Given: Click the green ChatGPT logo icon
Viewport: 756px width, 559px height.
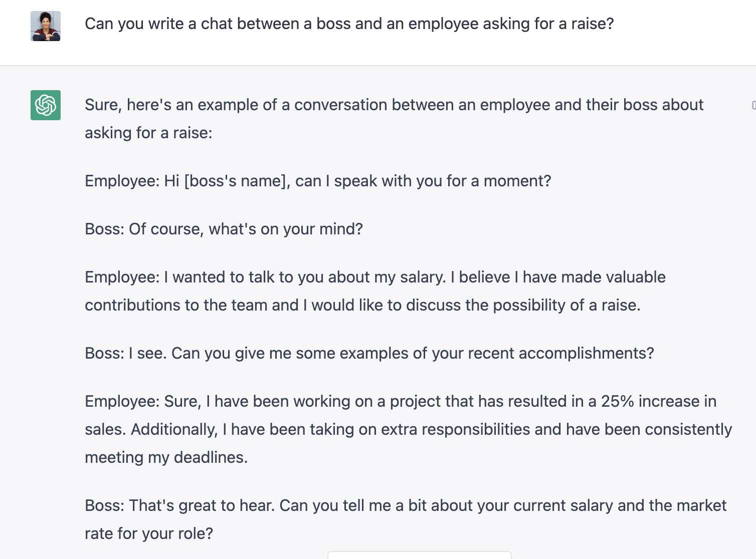Looking at the screenshot, I should click(x=46, y=105).
